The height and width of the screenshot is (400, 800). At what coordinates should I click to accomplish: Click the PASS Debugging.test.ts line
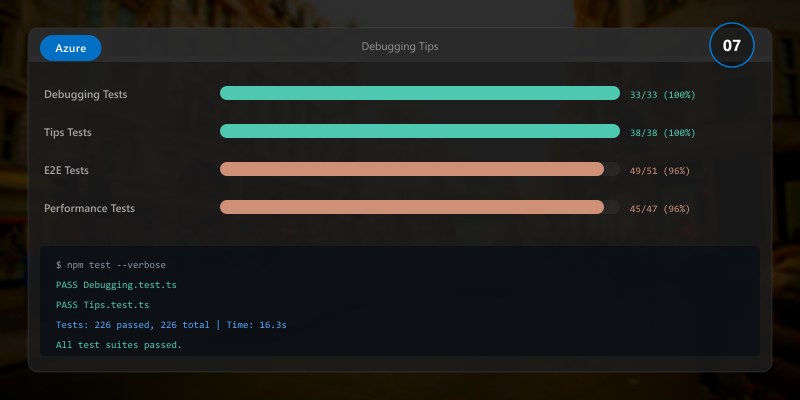116,285
